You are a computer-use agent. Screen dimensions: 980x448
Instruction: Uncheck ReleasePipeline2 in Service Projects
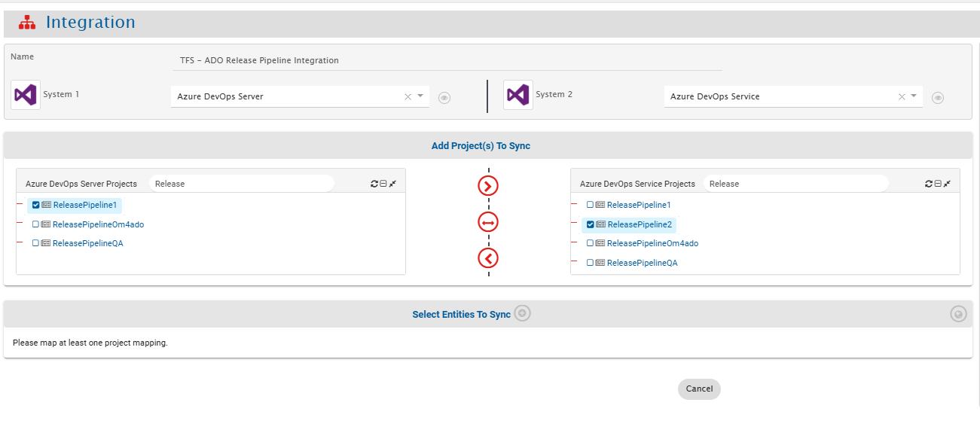(591, 224)
